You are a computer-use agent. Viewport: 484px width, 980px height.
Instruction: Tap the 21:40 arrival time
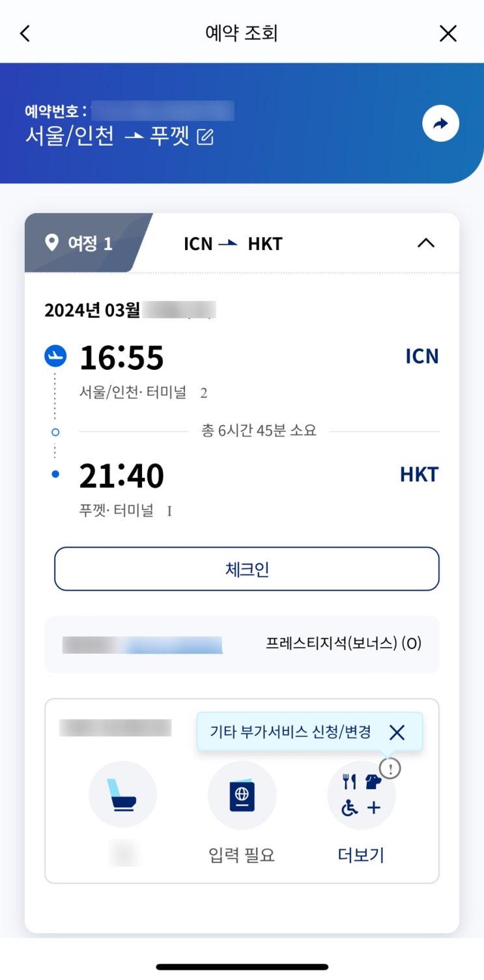pyautogui.click(x=122, y=476)
